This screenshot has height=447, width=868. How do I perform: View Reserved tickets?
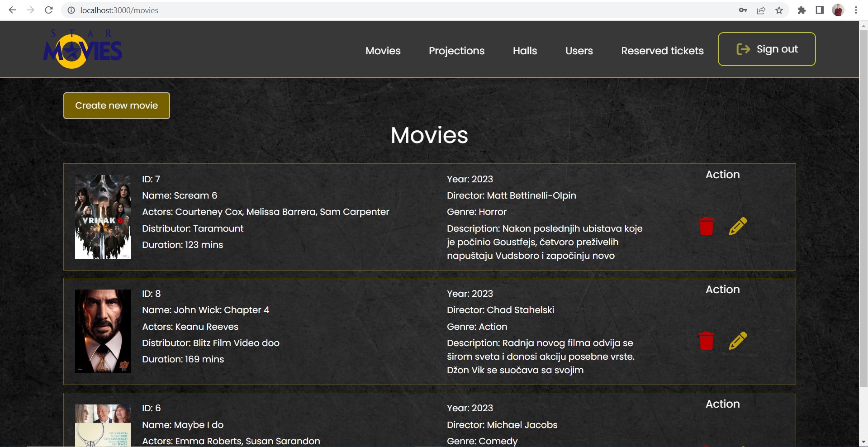pos(662,51)
